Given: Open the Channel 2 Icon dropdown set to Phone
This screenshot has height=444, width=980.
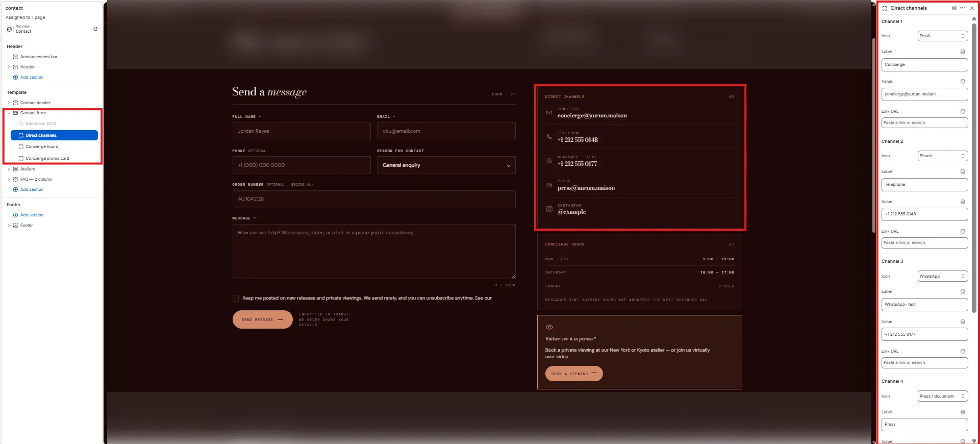Looking at the screenshot, I should 942,156.
